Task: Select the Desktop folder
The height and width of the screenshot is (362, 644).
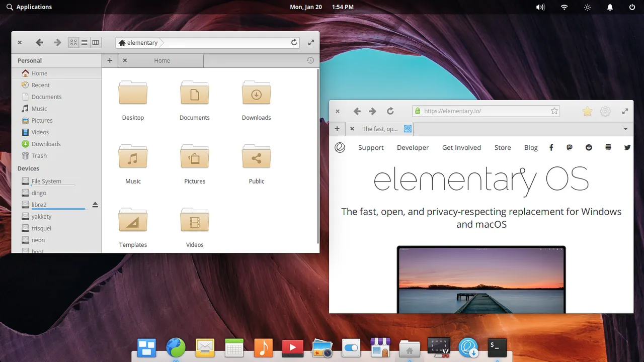Action: [133, 100]
